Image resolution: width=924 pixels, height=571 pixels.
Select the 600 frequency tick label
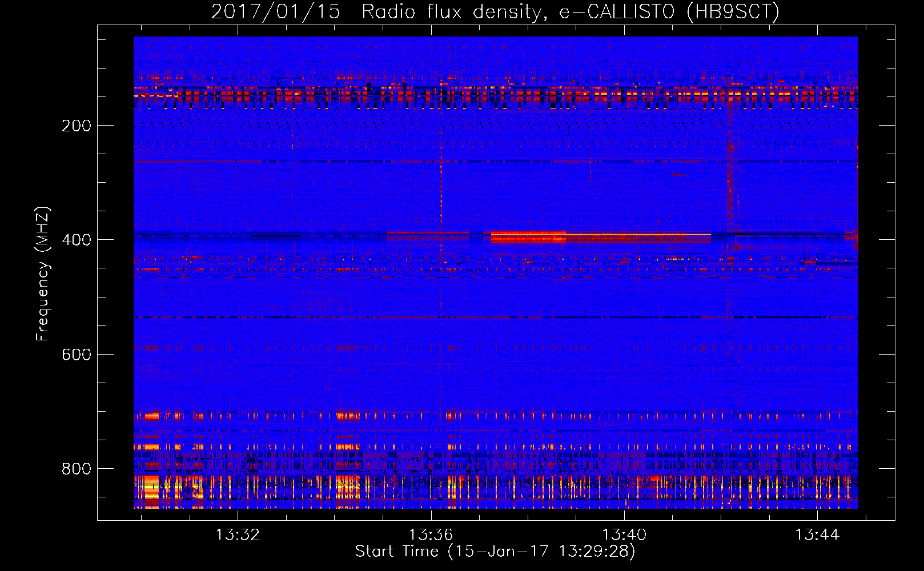click(x=77, y=355)
